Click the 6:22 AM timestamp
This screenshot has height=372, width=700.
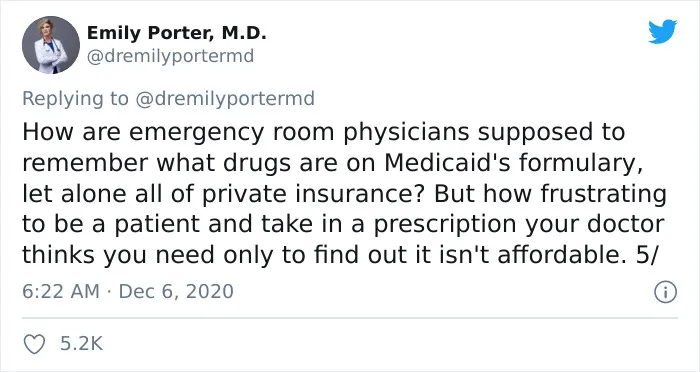[x=61, y=292]
